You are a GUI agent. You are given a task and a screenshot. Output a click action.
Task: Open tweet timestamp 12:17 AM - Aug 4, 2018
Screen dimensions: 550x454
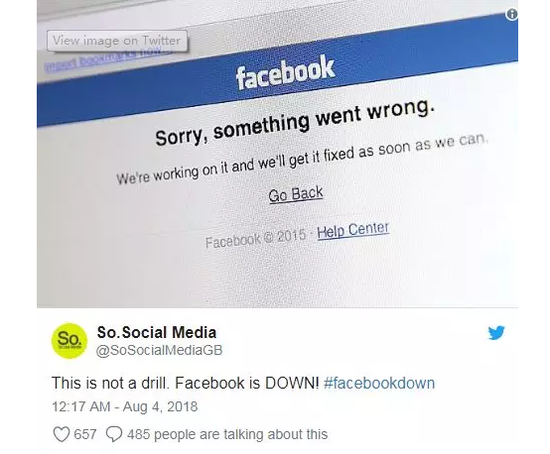(125, 407)
